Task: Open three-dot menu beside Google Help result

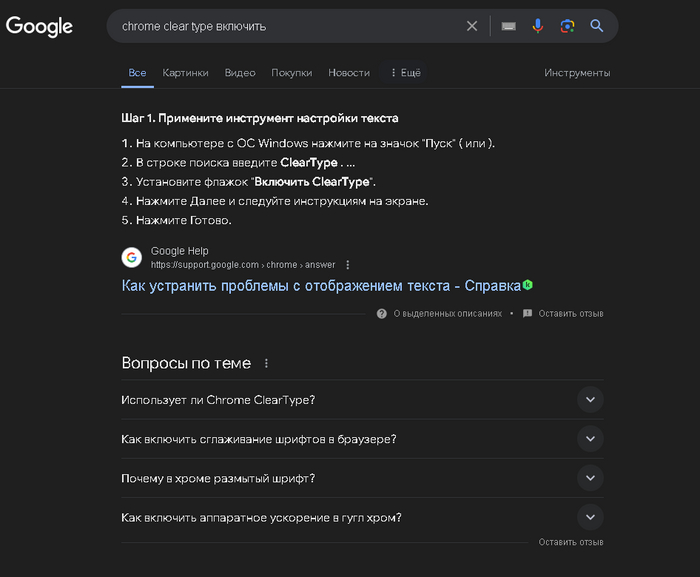Action: point(348,265)
